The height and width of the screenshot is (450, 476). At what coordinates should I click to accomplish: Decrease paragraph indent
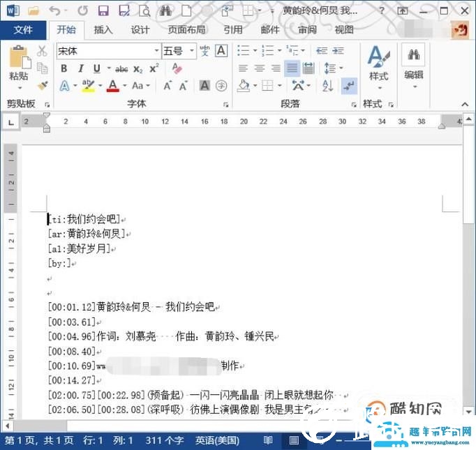click(x=322, y=51)
